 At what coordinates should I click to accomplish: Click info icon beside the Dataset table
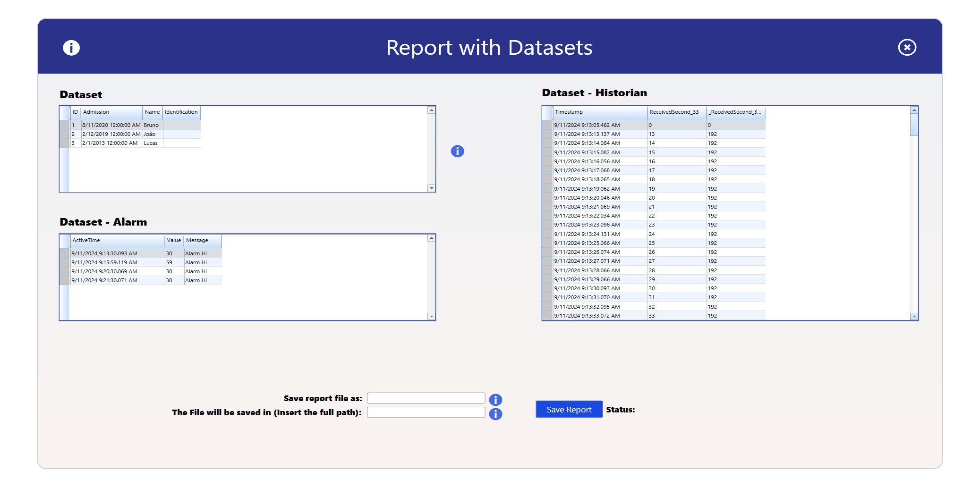[x=457, y=151]
